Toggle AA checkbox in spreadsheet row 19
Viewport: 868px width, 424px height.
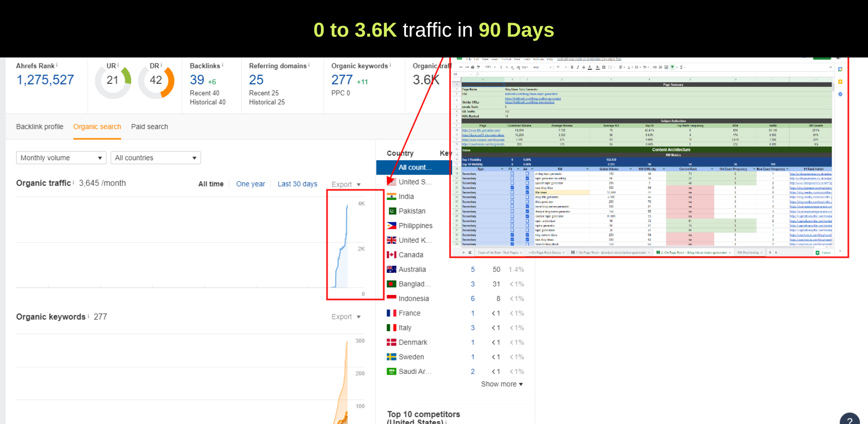pyautogui.click(x=527, y=174)
